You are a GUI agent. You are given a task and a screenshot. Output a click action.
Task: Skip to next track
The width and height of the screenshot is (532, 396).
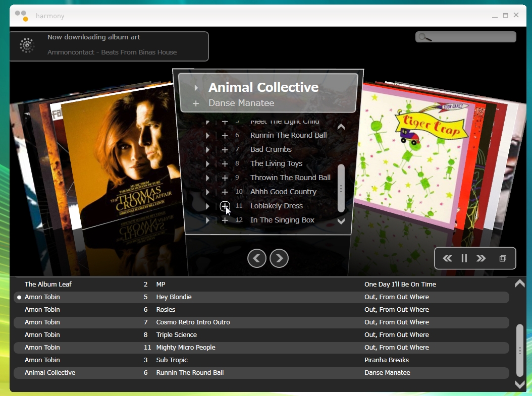click(x=481, y=258)
